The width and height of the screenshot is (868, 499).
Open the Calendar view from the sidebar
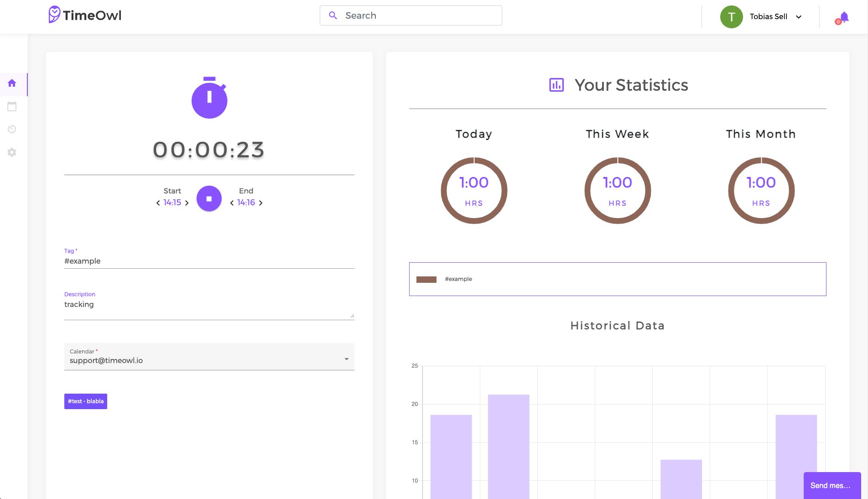[x=12, y=106]
